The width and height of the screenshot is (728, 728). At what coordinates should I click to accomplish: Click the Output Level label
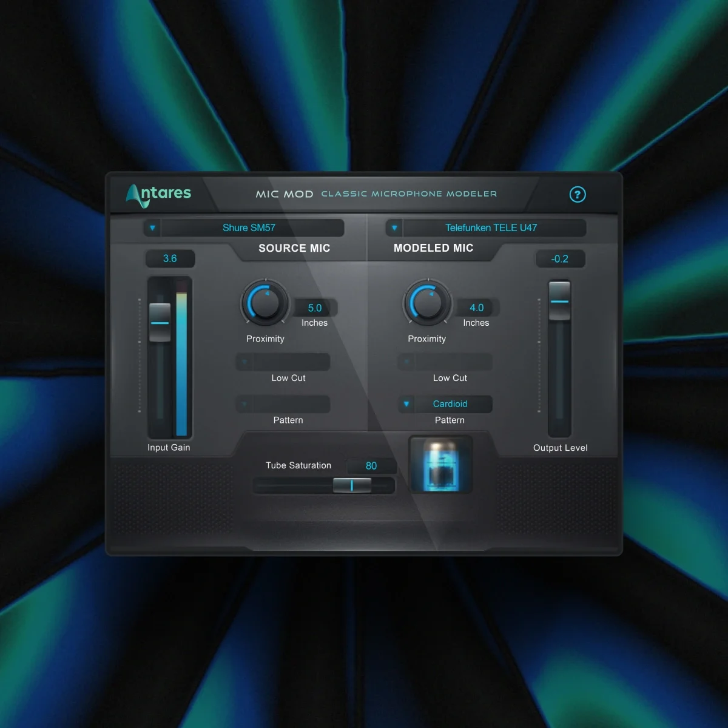(561, 448)
